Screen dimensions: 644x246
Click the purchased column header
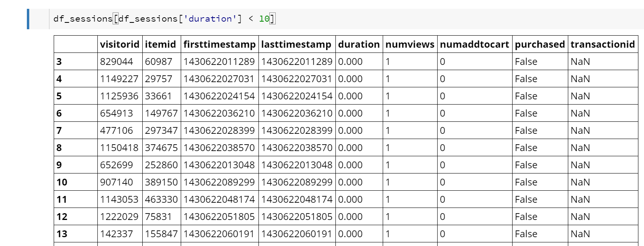coord(539,44)
